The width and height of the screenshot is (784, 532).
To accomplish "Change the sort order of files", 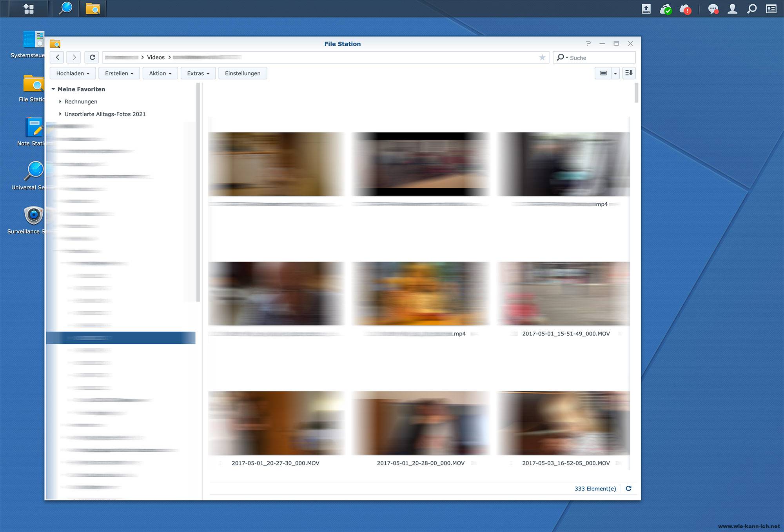I will pyautogui.click(x=629, y=73).
